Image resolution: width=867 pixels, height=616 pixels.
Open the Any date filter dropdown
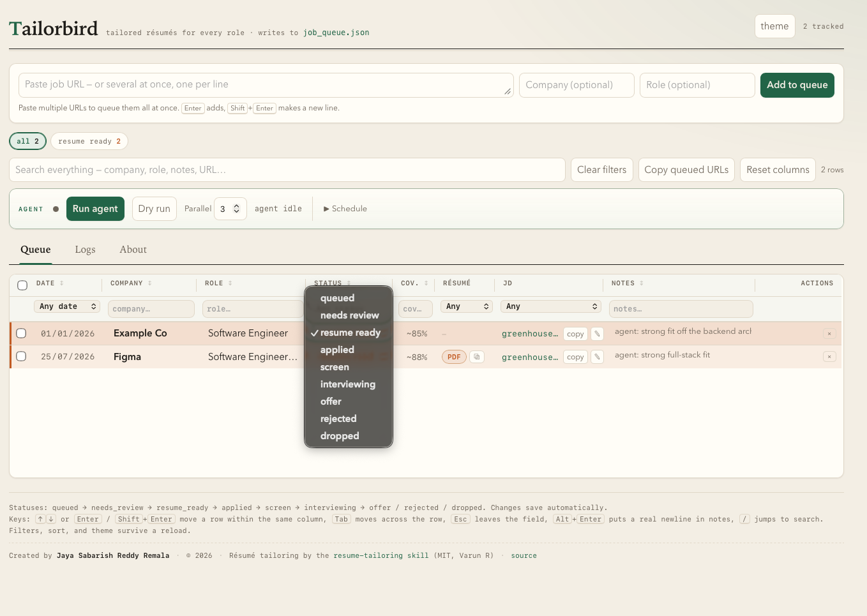pyautogui.click(x=67, y=306)
